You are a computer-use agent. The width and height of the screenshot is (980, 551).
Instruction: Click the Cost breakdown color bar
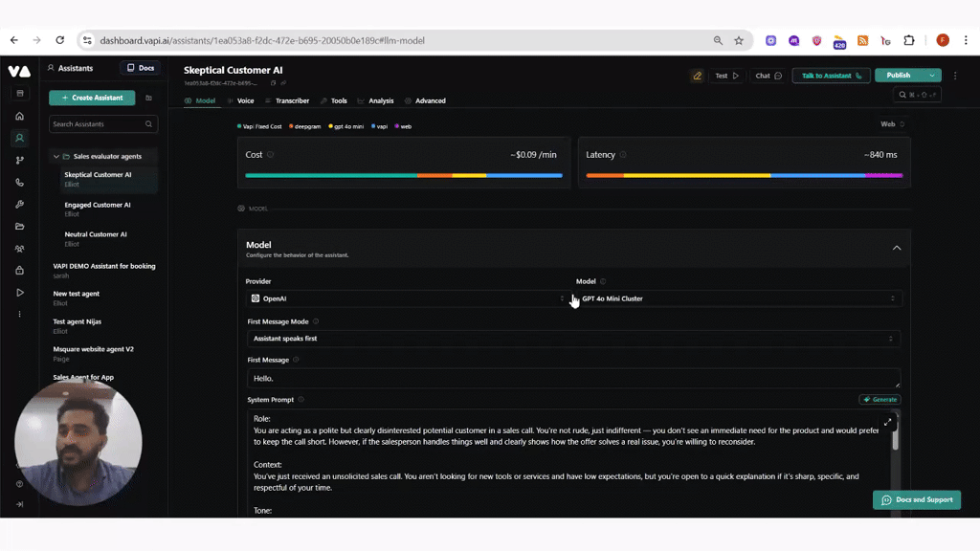click(404, 176)
